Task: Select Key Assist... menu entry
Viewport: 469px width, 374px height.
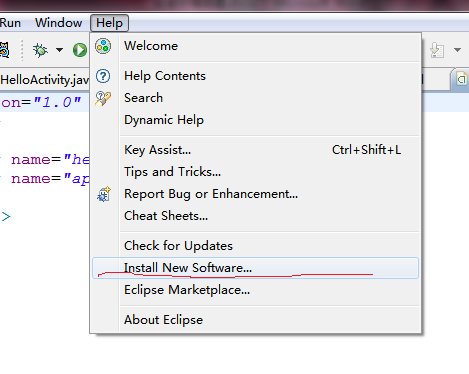Action: (255, 150)
